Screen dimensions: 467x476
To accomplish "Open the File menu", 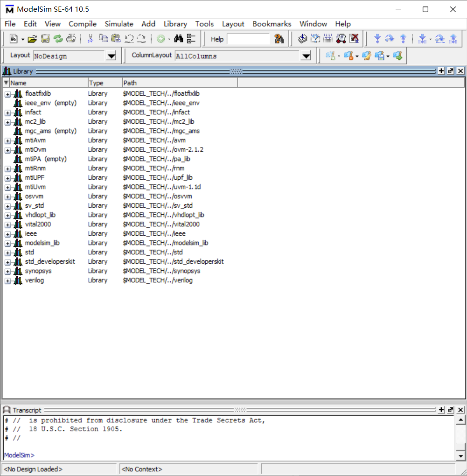I will pyautogui.click(x=10, y=24).
